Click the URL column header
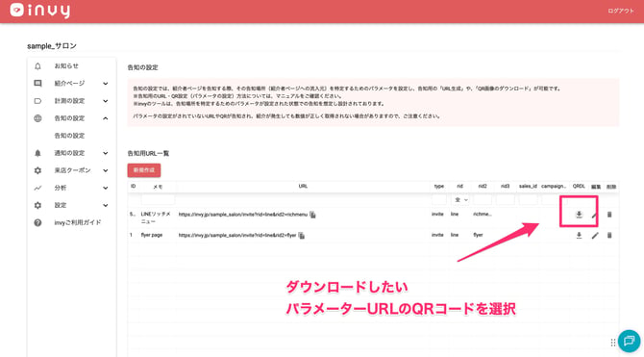The width and height of the screenshot is (644, 357). (303, 187)
